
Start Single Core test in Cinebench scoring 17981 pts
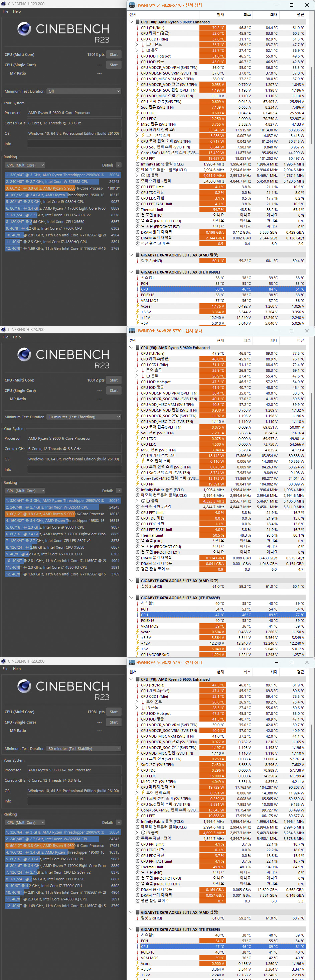(114, 722)
